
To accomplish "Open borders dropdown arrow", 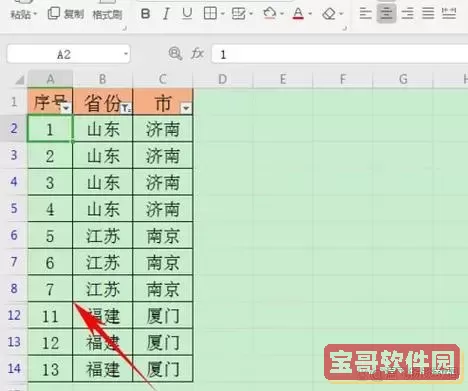I will pyautogui.click(x=222, y=14).
